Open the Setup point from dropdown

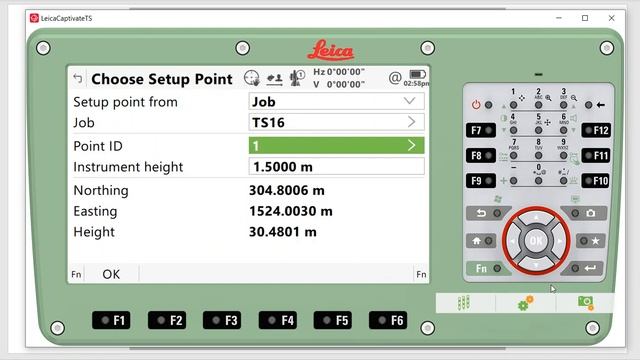[x=336, y=101]
